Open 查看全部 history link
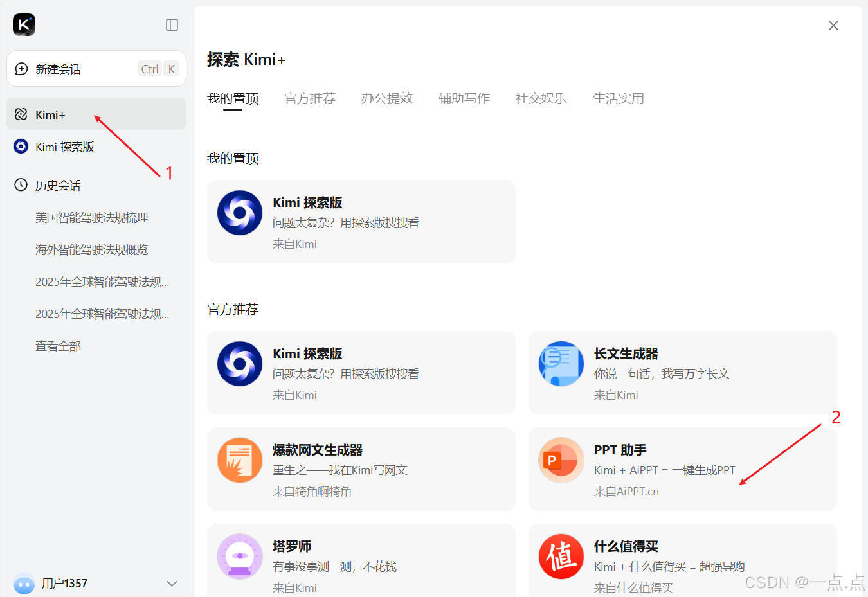This screenshot has height=597, width=868. [58, 346]
